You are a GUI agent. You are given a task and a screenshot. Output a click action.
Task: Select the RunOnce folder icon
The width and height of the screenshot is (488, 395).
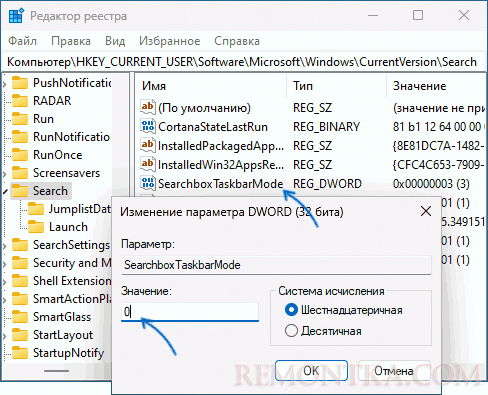click(20, 155)
